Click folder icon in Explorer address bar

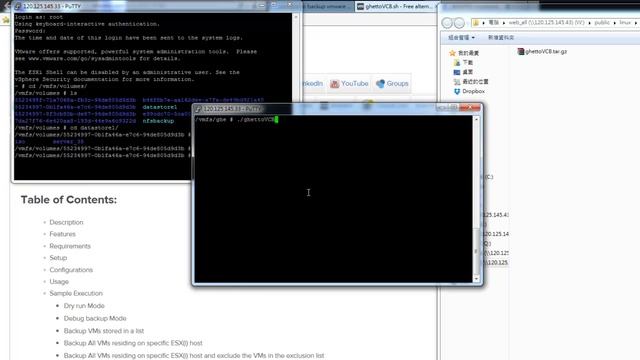point(476,23)
